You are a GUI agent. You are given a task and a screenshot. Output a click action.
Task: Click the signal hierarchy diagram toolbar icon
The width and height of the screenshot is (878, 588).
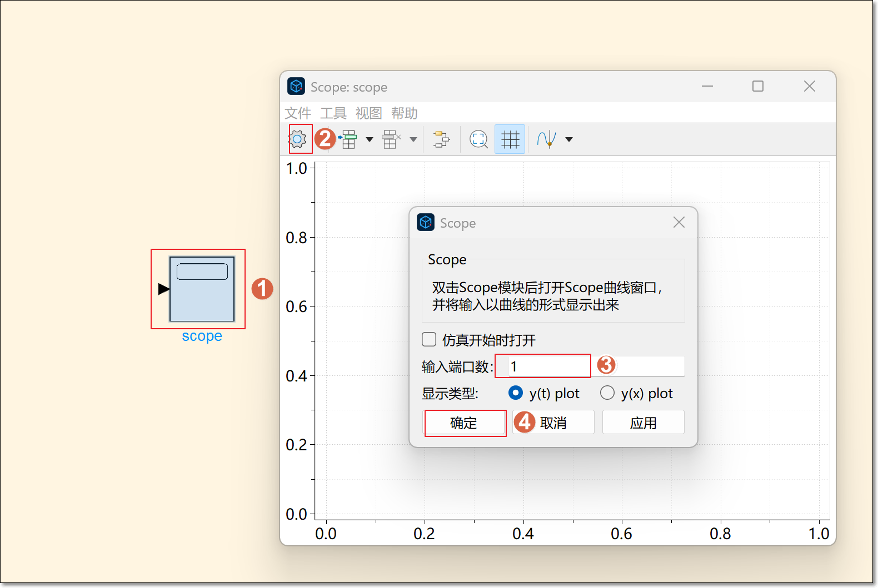tap(442, 139)
